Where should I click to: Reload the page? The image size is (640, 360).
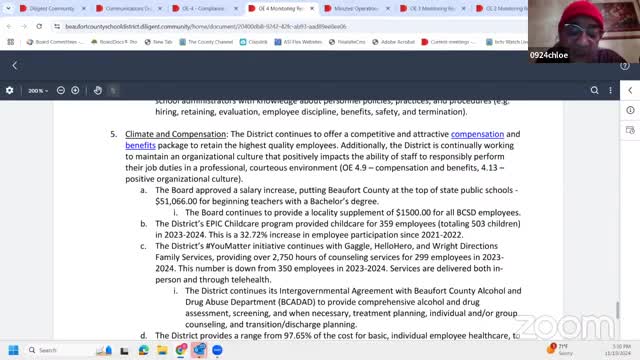(39, 26)
